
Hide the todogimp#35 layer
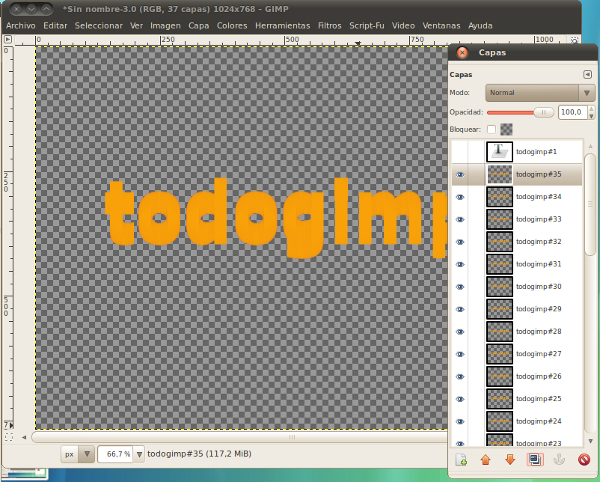point(460,174)
